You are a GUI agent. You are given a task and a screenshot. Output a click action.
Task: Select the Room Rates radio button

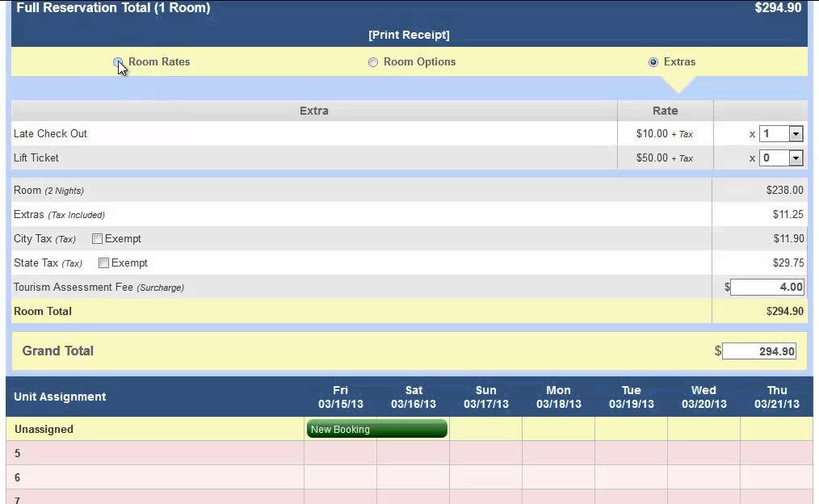tap(118, 62)
